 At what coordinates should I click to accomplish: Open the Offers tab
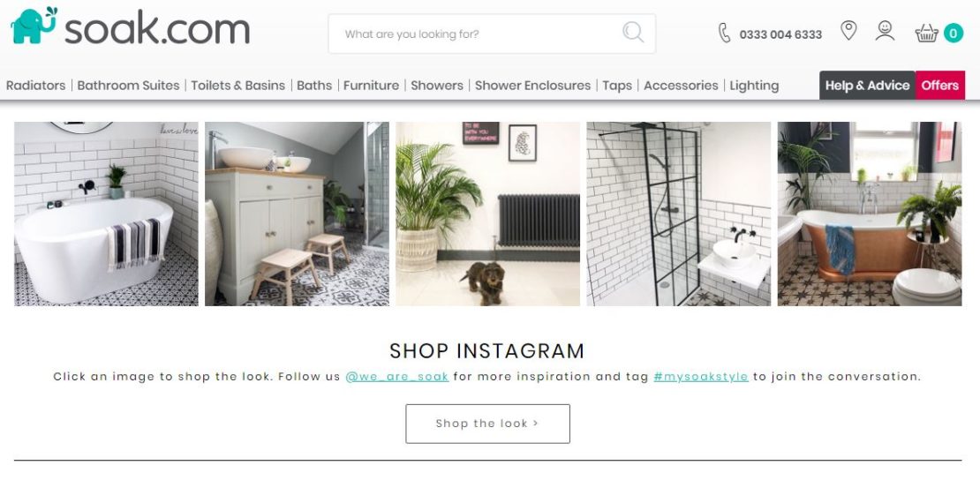940,86
